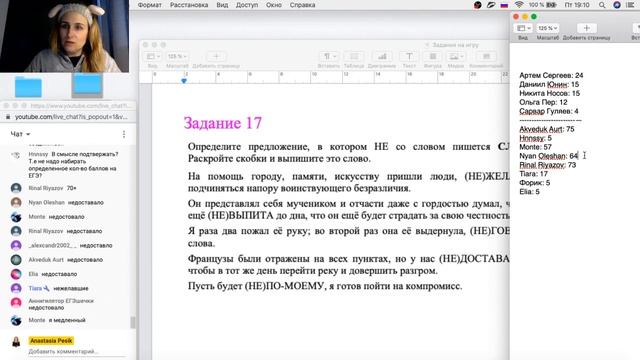The image size is (640, 360).
Task: Click the Tiara: 17 score line
Action: point(533,174)
